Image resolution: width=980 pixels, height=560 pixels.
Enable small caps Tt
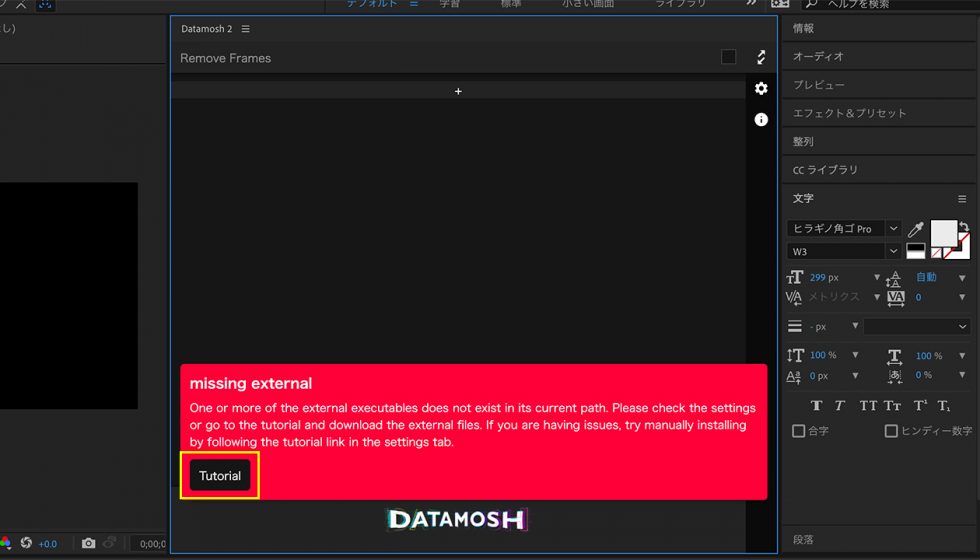892,406
